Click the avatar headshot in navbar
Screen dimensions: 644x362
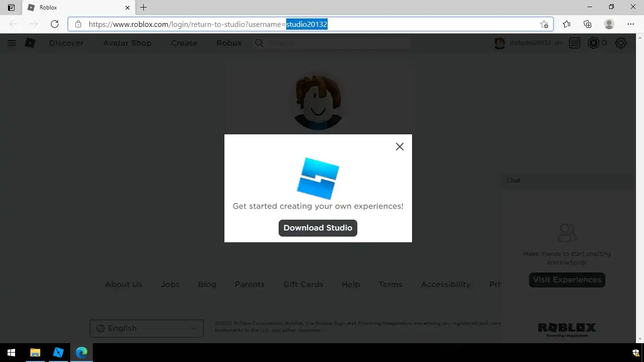[x=500, y=43]
